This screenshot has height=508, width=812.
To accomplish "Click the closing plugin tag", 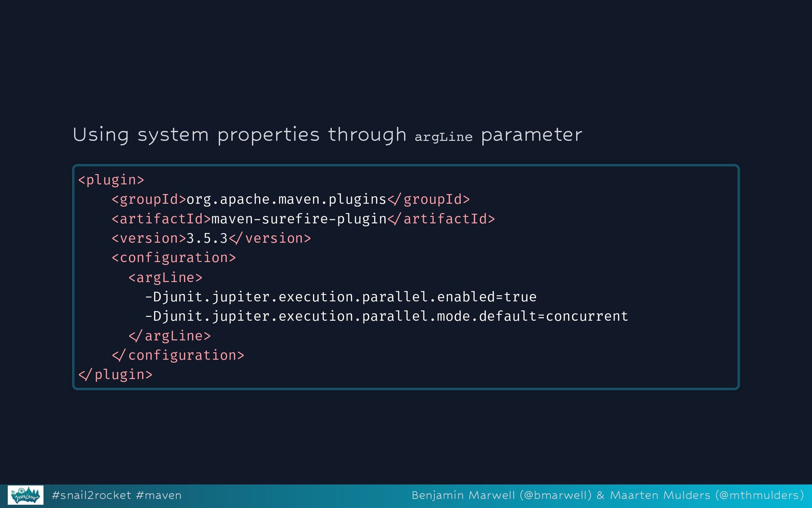I will click(x=115, y=375).
